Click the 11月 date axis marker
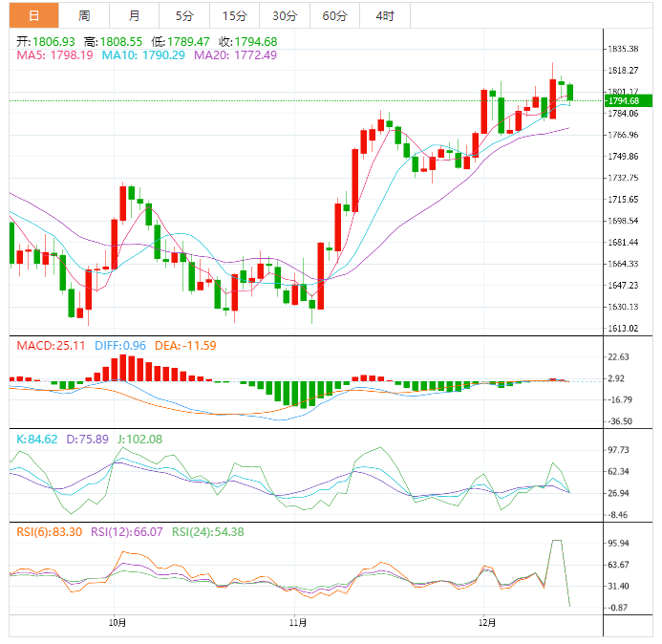 click(298, 623)
